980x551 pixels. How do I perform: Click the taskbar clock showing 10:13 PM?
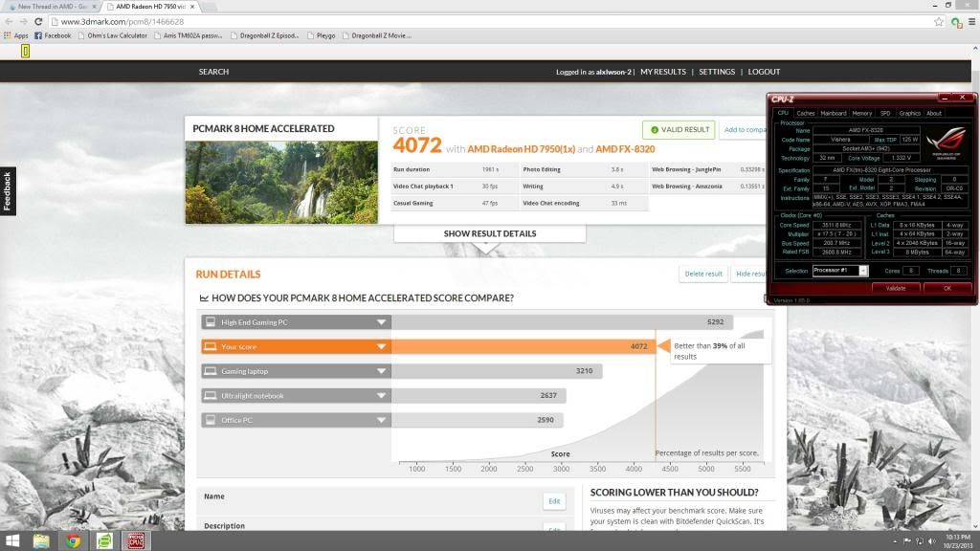click(x=957, y=541)
